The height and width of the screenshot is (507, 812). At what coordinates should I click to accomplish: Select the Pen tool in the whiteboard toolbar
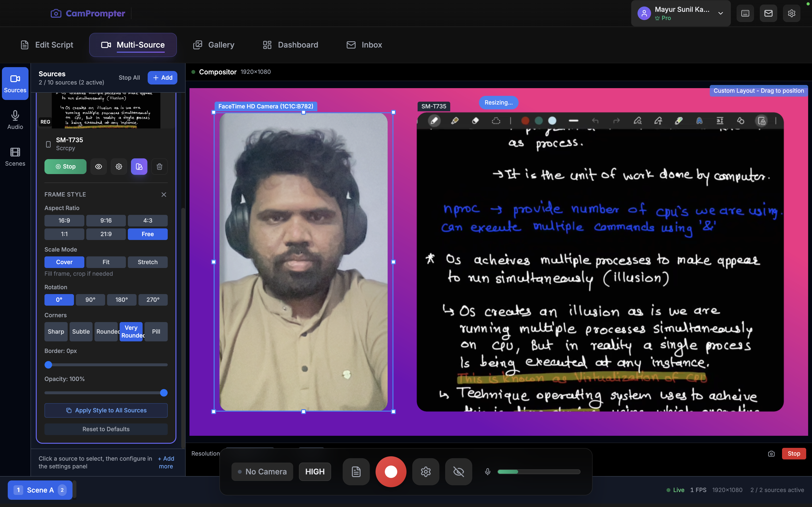[x=434, y=121]
